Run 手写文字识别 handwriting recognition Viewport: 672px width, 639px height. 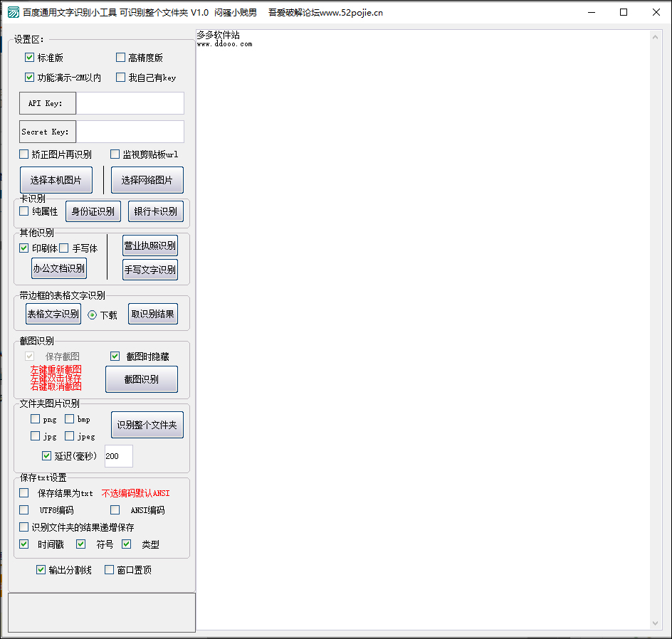(149, 269)
